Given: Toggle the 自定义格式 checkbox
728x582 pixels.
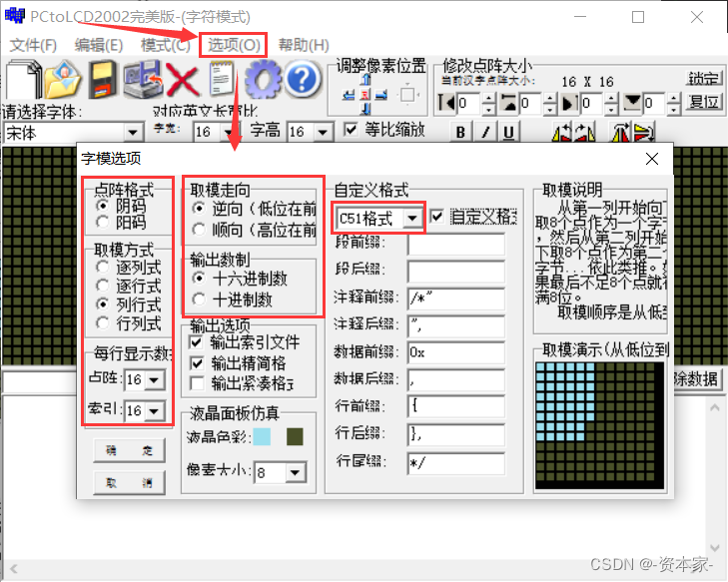Looking at the screenshot, I should 436,216.
